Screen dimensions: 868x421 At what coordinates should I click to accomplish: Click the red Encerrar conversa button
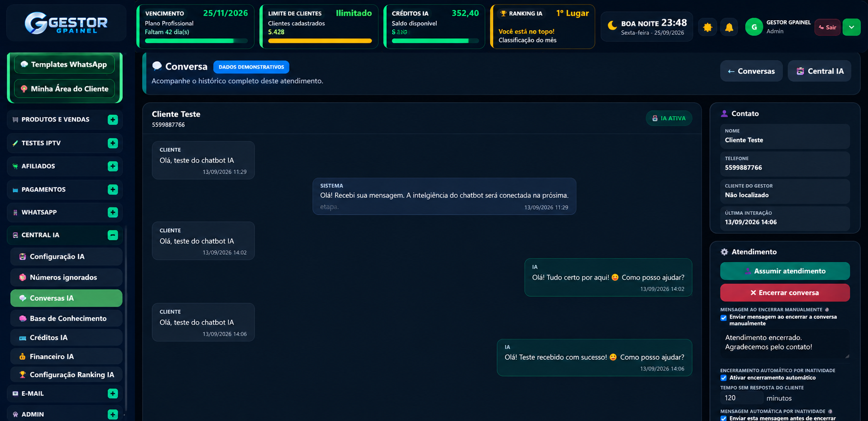point(785,293)
